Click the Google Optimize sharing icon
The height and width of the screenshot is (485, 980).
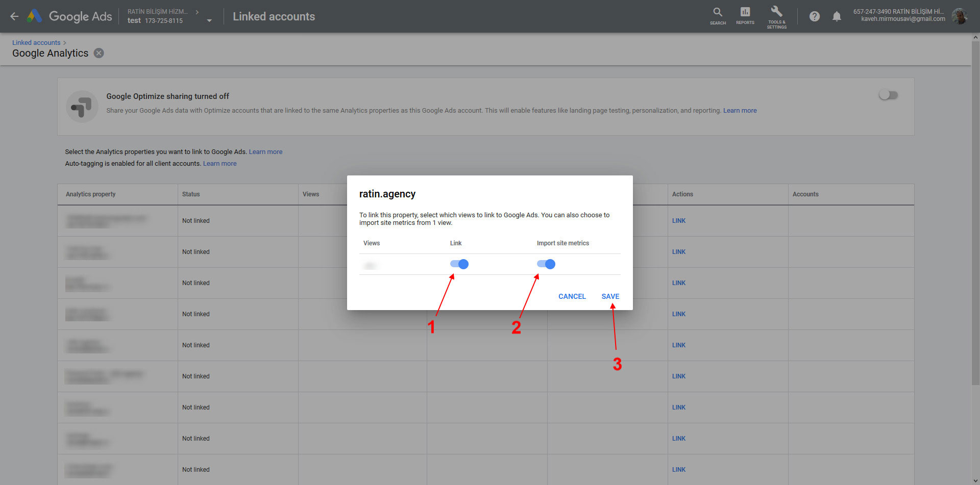coord(82,107)
